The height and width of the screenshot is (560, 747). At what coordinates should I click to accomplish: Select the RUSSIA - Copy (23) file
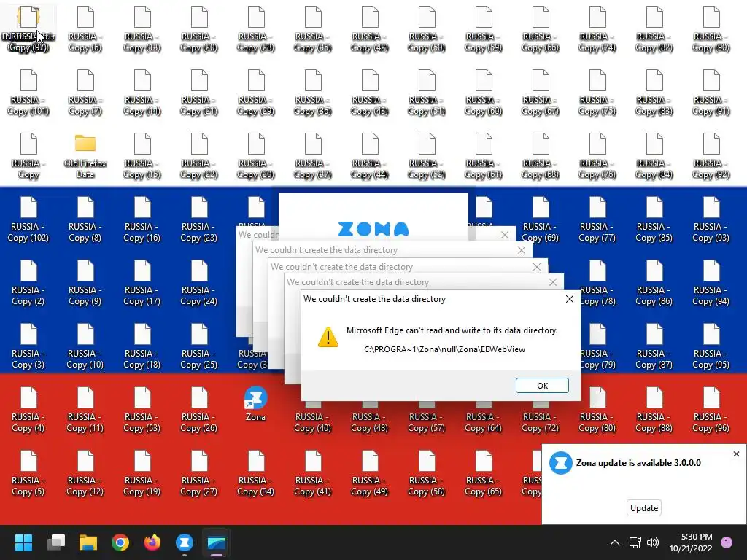[x=198, y=219]
